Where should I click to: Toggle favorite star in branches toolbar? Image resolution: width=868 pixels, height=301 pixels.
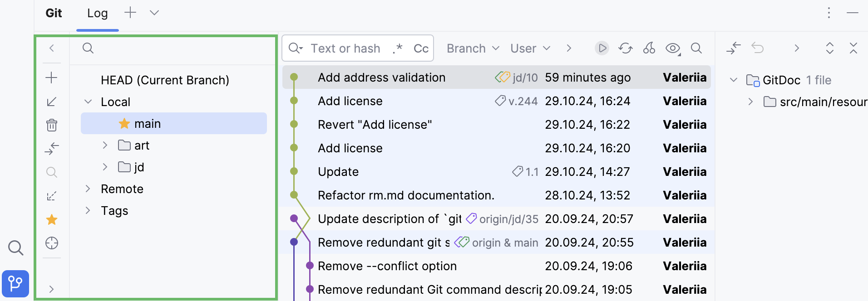pyautogui.click(x=52, y=220)
